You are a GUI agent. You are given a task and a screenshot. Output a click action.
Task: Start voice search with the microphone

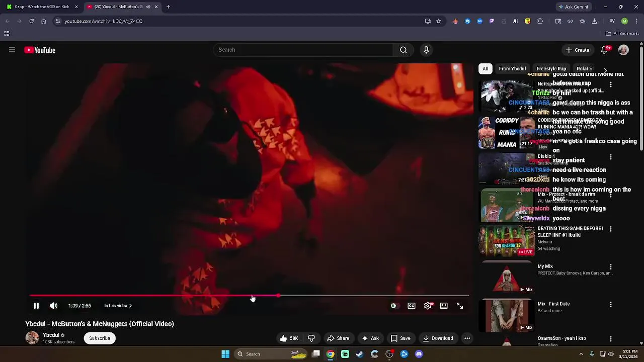tap(426, 50)
